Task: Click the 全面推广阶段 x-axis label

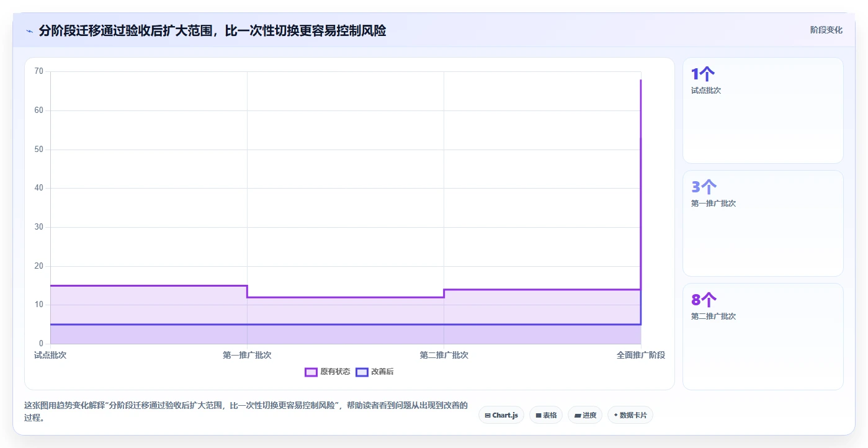Action: click(641, 355)
